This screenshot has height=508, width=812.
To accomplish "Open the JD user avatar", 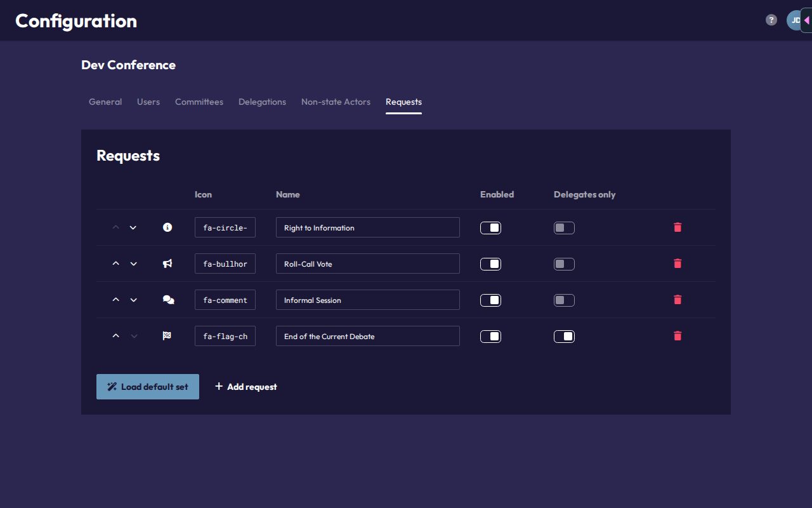I will pyautogui.click(x=794, y=20).
